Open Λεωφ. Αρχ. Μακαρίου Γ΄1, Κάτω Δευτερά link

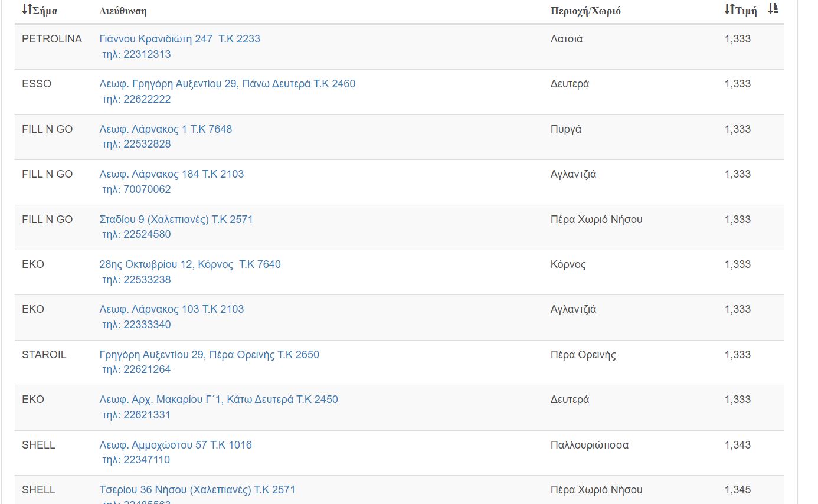(219, 400)
